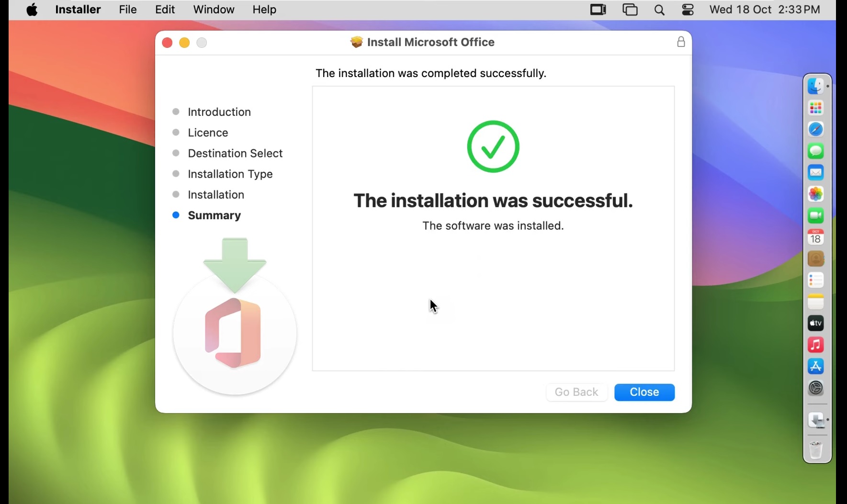Viewport: 847px width, 504px height.
Task: Open the Help menu
Action: point(265,10)
